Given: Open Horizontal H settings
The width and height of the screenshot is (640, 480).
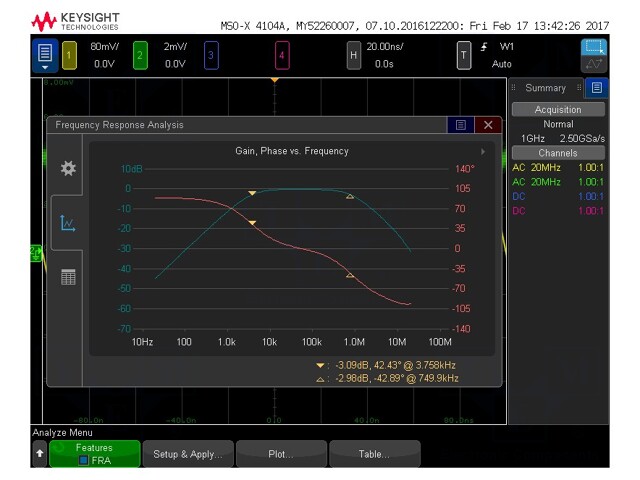Looking at the screenshot, I should [x=353, y=55].
